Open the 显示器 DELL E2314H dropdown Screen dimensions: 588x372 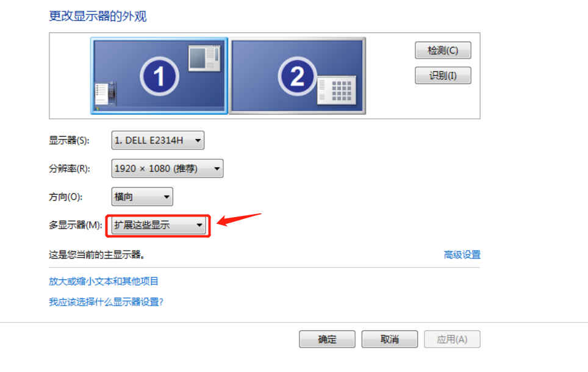pos(158,140)
